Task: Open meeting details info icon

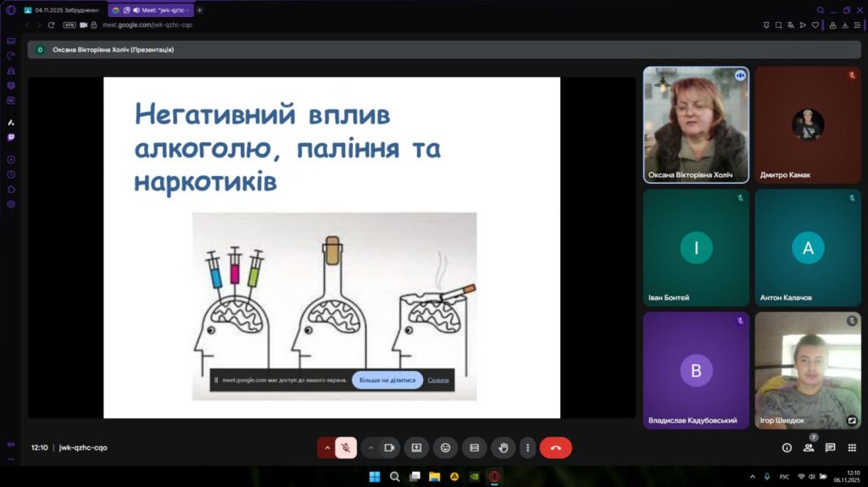Action: (x=787, y=447)
